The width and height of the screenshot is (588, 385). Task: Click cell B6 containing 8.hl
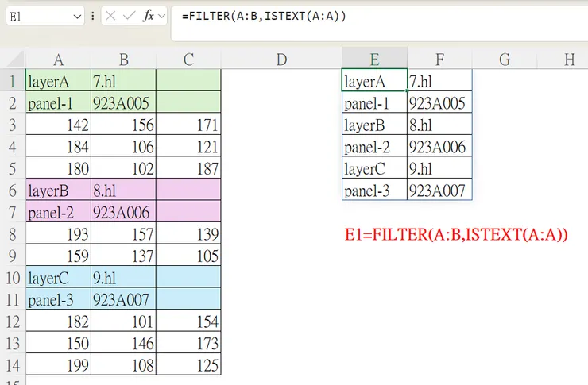point(123,191)
